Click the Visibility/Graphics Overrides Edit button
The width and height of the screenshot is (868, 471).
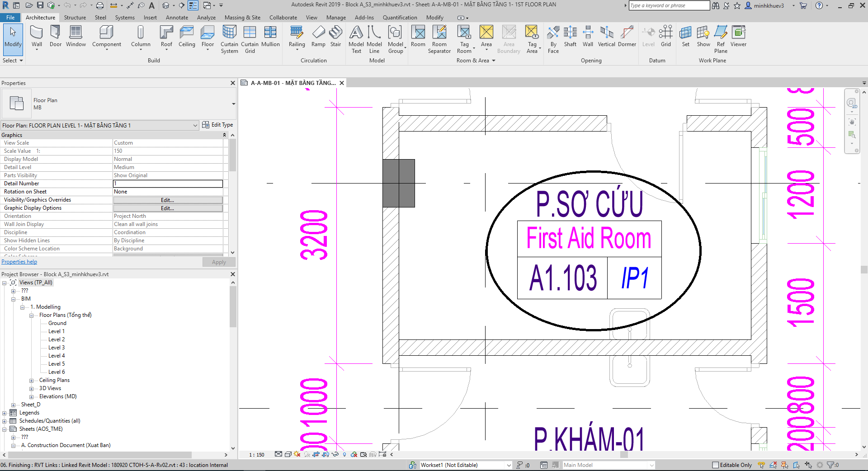(x=168, y=200)
